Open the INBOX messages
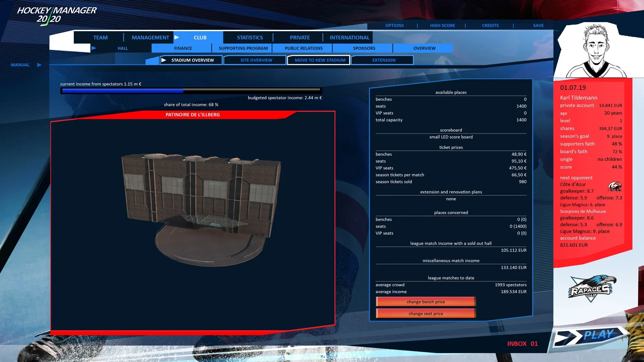 [x=522, y=344]
